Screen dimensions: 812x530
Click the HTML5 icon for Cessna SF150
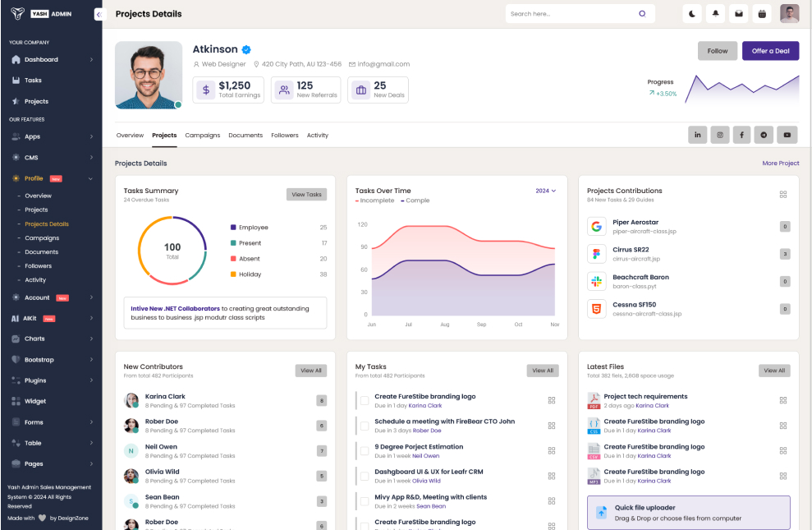(597, 309)
